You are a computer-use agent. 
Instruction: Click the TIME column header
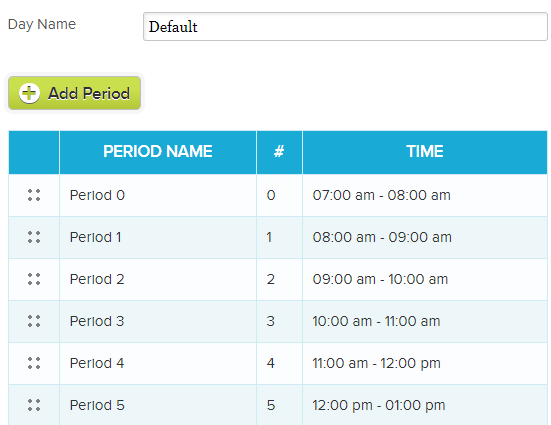(x=424, y=152)
